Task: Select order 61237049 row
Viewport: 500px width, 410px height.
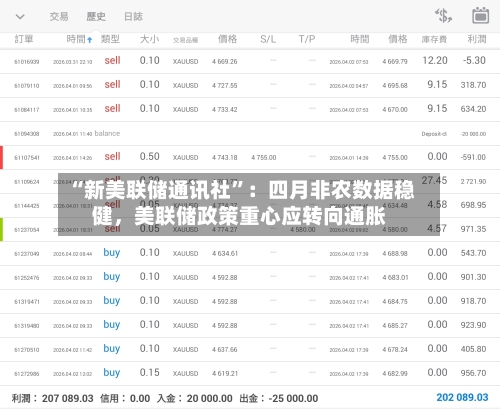Action: coord(250,253)
